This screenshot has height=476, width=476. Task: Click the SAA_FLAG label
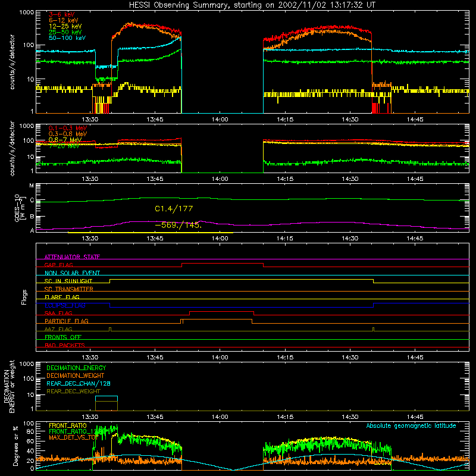58,313
